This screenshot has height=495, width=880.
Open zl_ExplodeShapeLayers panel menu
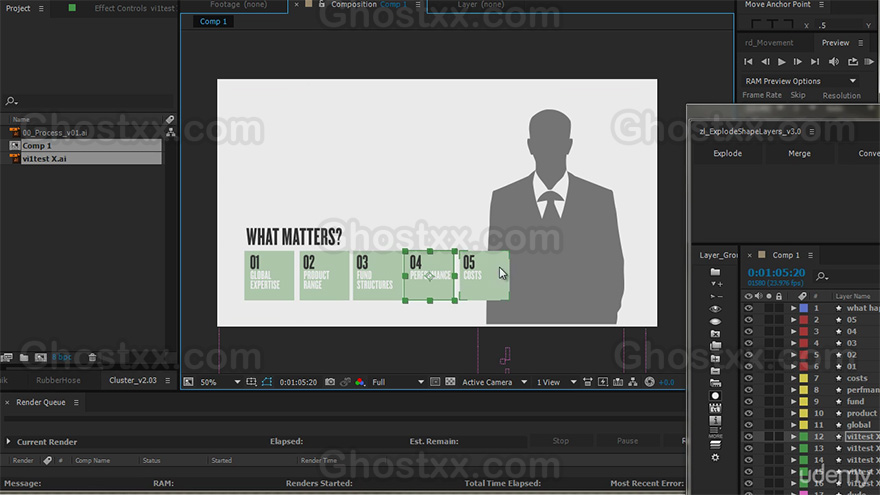(x=812, y=131)
